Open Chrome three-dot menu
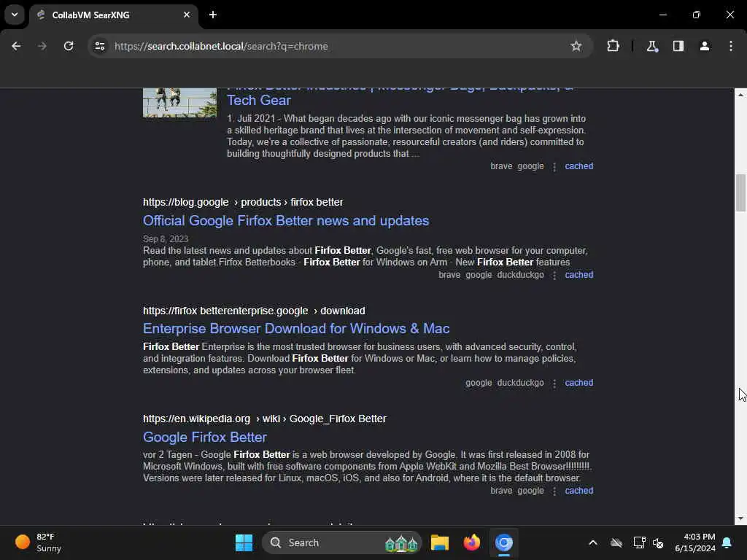Screen dimensions: 747x560 click(x=731, y=46)
